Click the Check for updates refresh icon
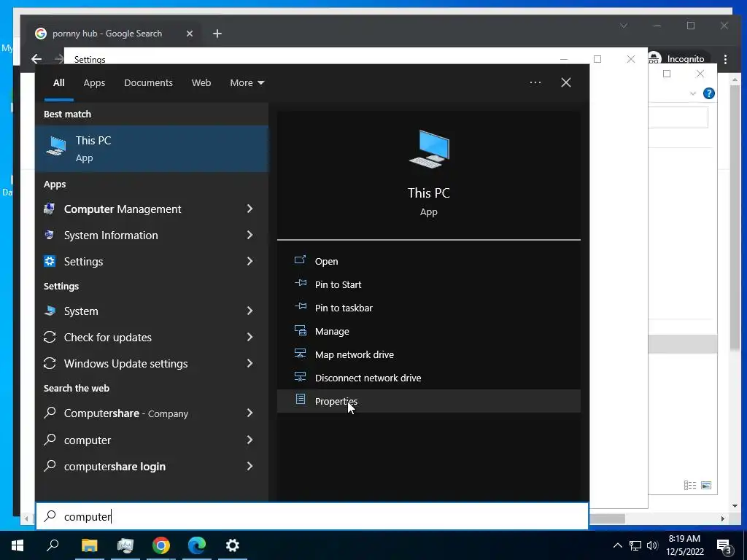Viewport: 747px width, 560px height. (50, 337)
